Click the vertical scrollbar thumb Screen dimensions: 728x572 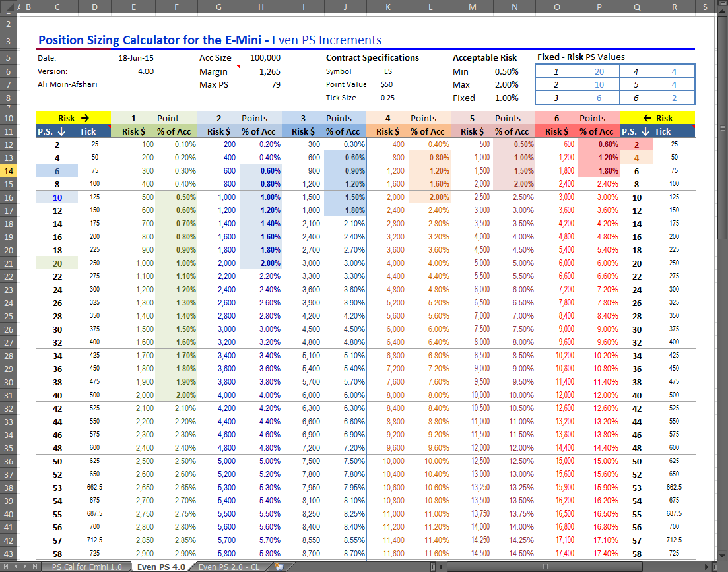(722, 127)
